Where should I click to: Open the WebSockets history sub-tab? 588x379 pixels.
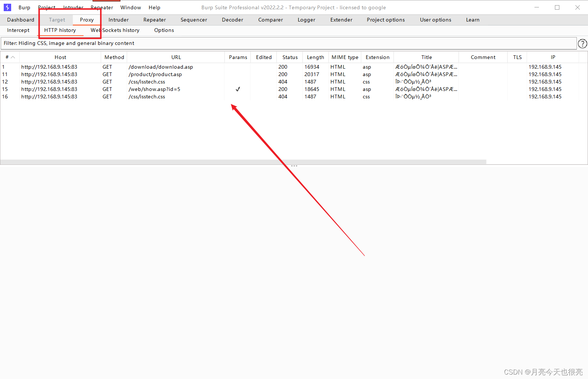115,30
